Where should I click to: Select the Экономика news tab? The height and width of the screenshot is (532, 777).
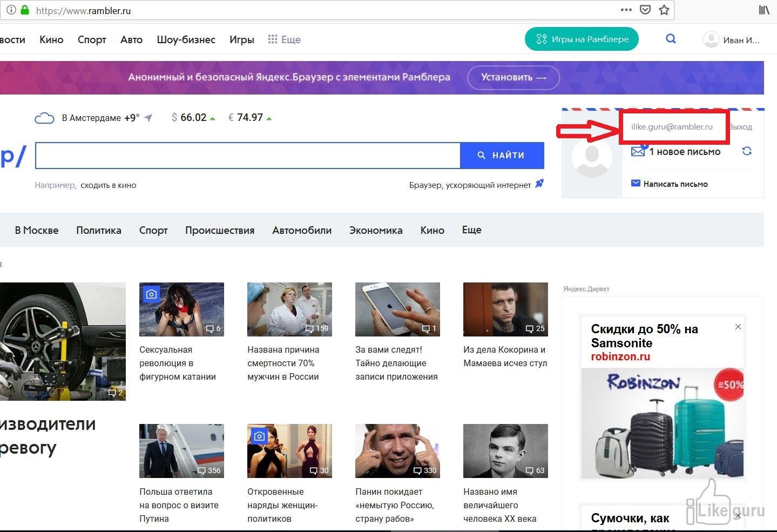point(376,230)
